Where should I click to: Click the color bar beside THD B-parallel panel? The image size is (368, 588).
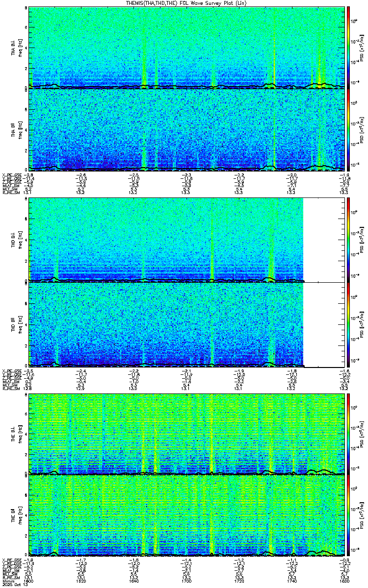[348, 325]
